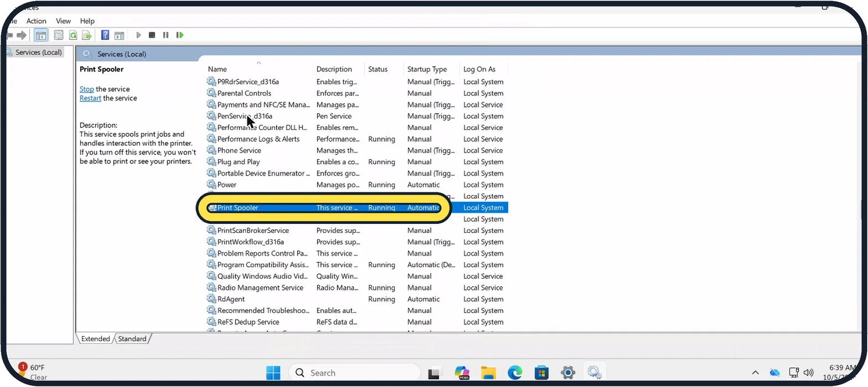Open Microsoft Store from the taskbar

[x=541, y=373]
